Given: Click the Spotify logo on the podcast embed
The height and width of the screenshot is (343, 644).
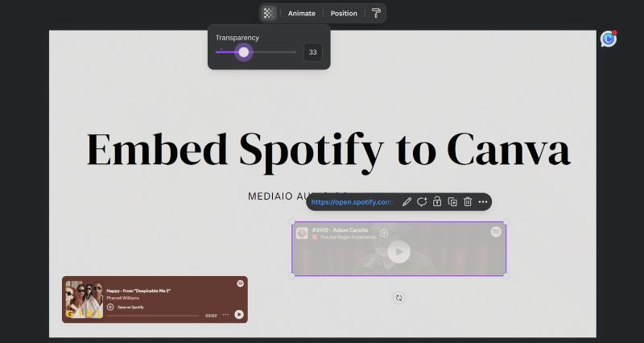Looking at the screenshot, I should pos(496,232).
